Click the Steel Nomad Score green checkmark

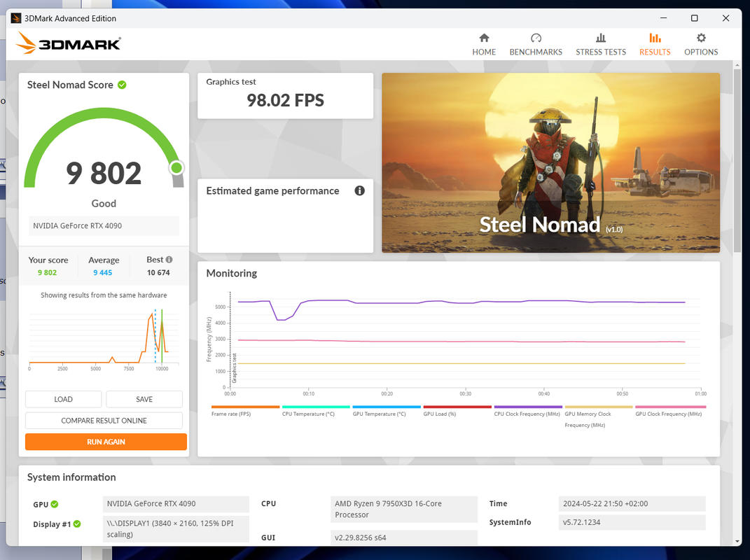(x=122, y=85)
